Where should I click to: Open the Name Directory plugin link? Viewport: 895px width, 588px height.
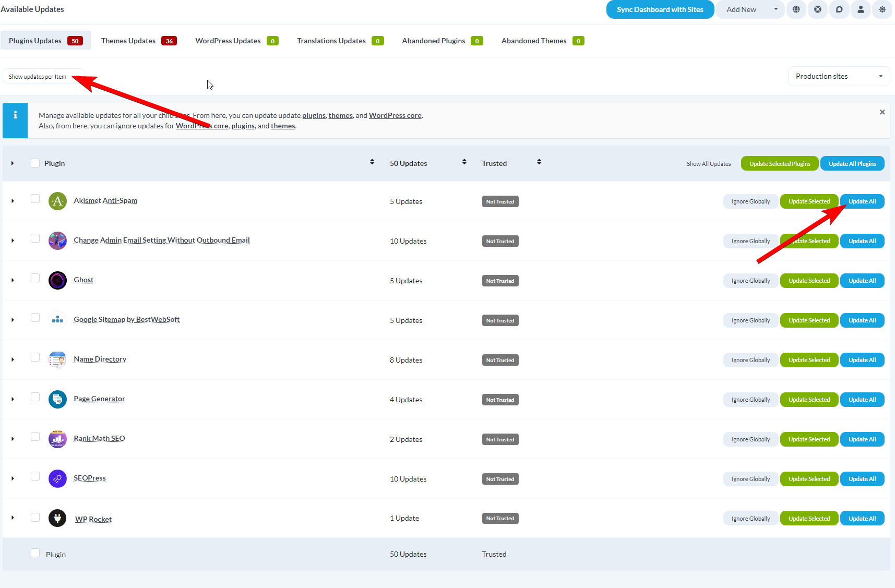pyautogui.click(x=100, y=359)
